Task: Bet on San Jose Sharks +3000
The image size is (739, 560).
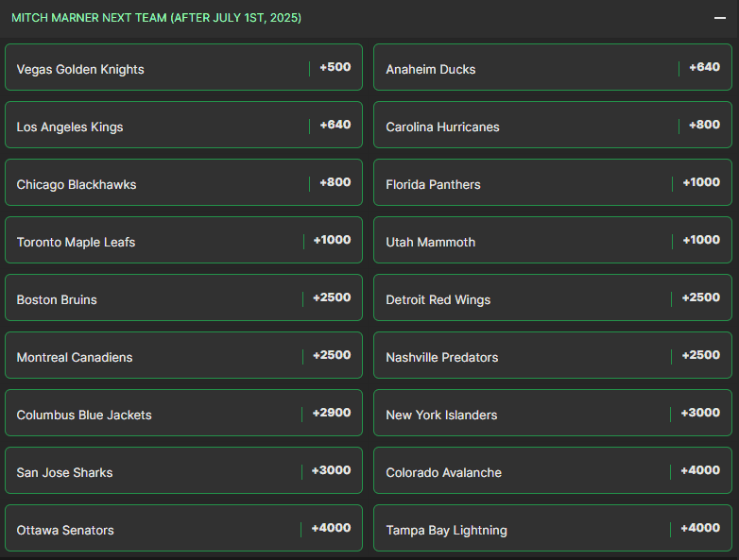Action: pyautogui.click(x=183, y=471)
